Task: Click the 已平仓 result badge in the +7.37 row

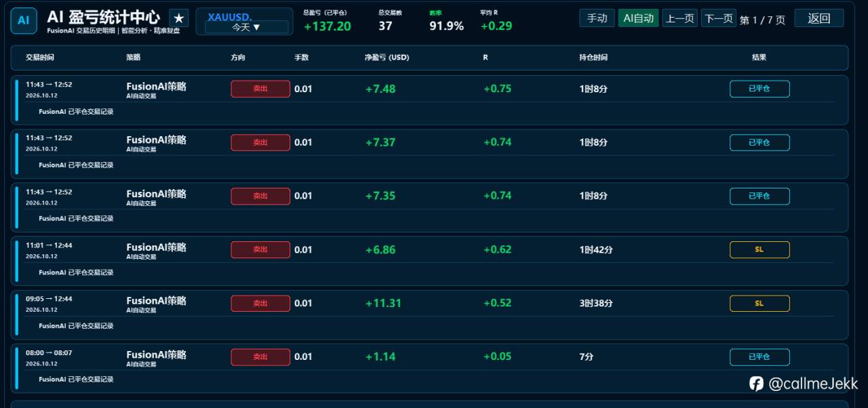Action: pos(759,142)
